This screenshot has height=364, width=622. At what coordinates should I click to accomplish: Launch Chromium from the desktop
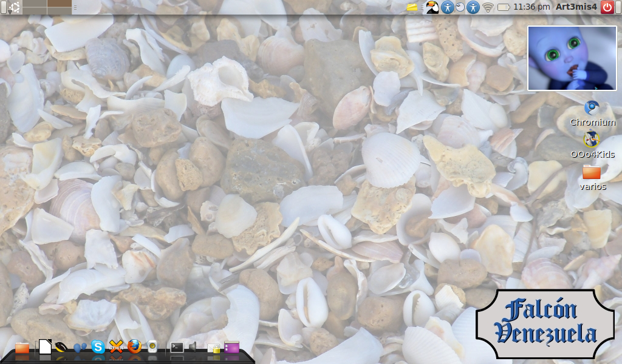tap(592, 113)
